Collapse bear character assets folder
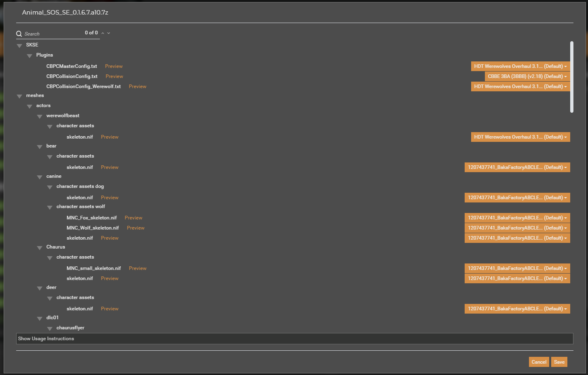 click(x=50, y=157)
